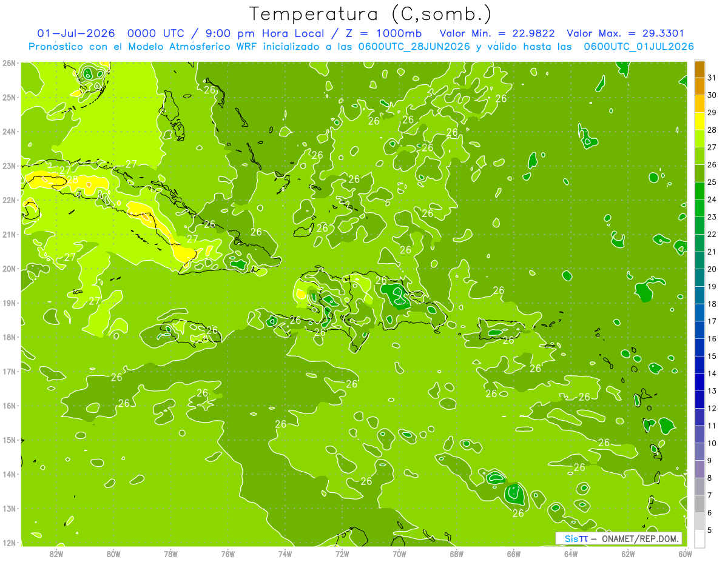This screenshot has height=562, width=728.
Task: Click 'Valor Max. = 29.3301' value
Action: [x=626, y=33]
